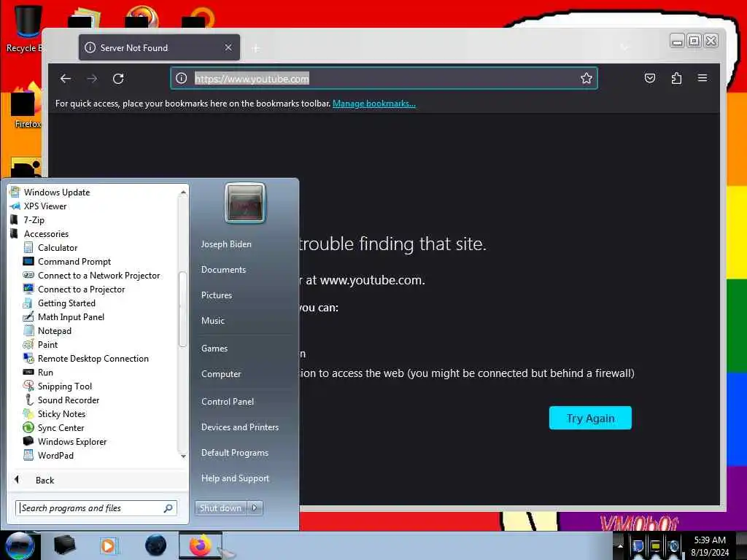The image size is (747, 560).
Task: Show site information icon in address bar
Action: [181, 78]
